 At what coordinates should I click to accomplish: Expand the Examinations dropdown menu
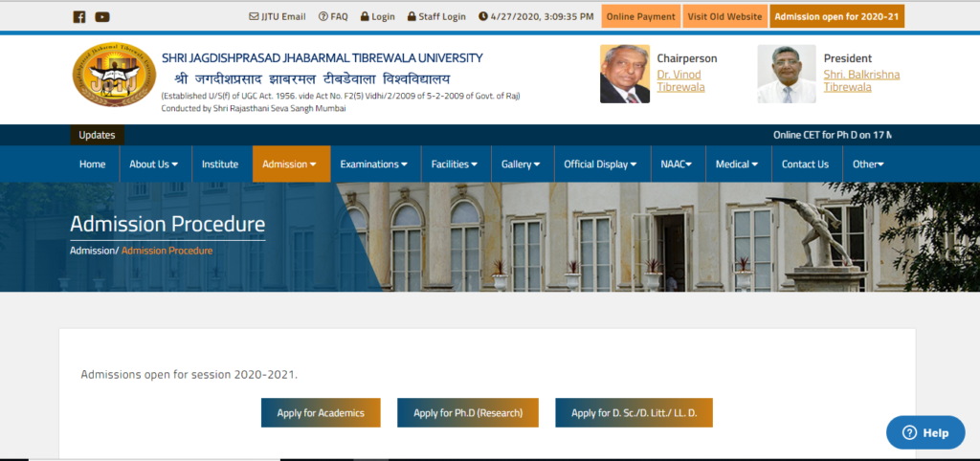point(374,165)
